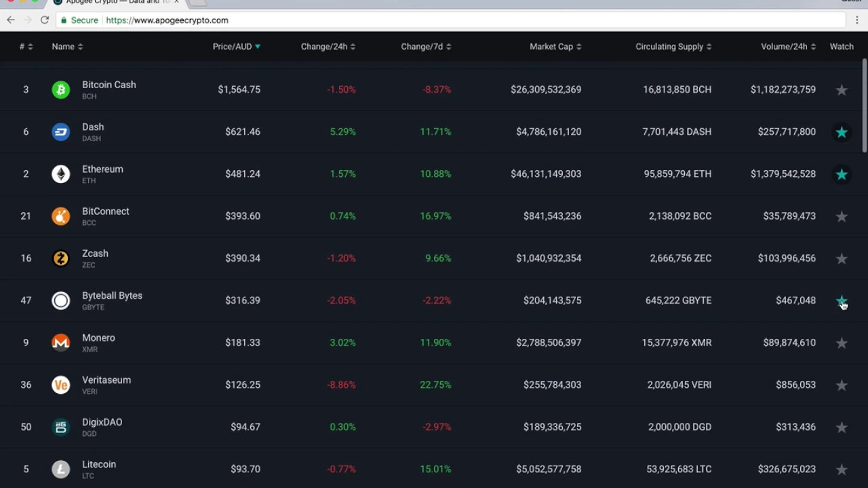Click the page vertical scrollbar thumb
This screenshot has width=868, height=488.
coord(865,106)
